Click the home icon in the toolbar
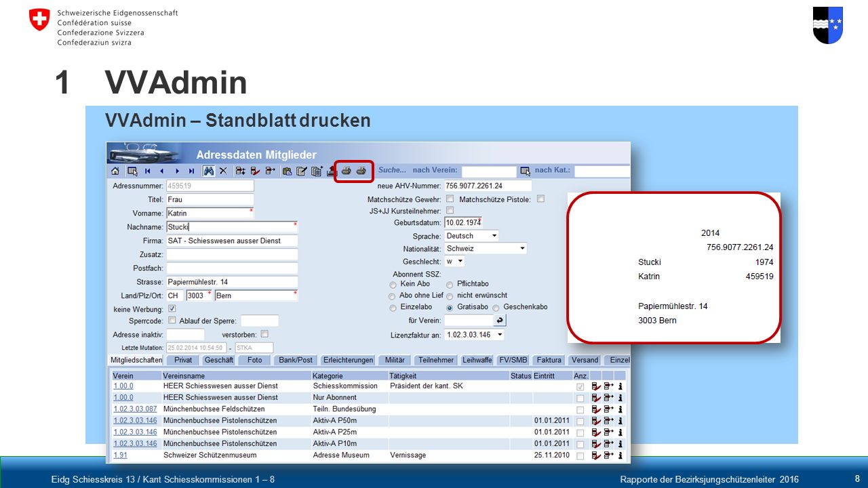The height and width of the screenshot is (488, 868). (x=115, y=171)
